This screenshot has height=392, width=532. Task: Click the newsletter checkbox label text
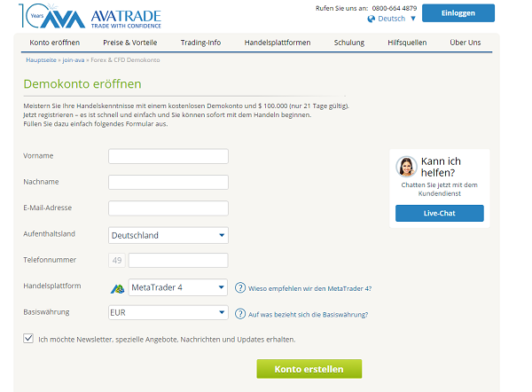click(x=167, y=340)
